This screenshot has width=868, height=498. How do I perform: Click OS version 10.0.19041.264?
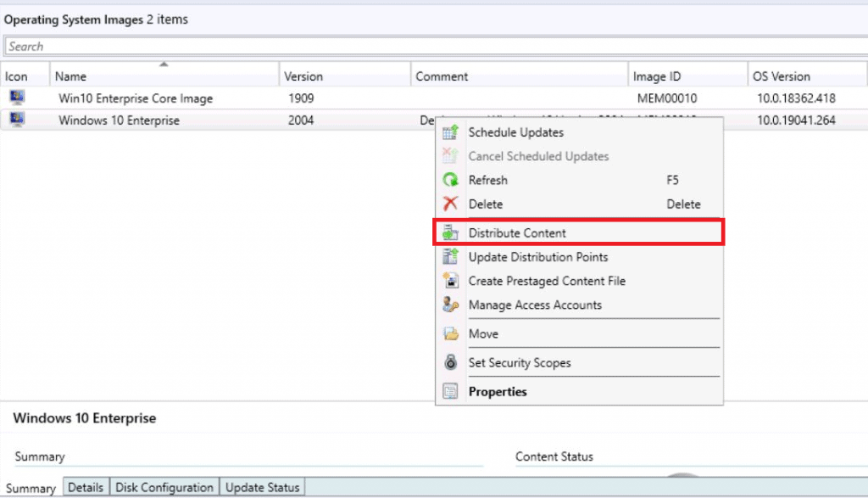click(x=796, y=120)
